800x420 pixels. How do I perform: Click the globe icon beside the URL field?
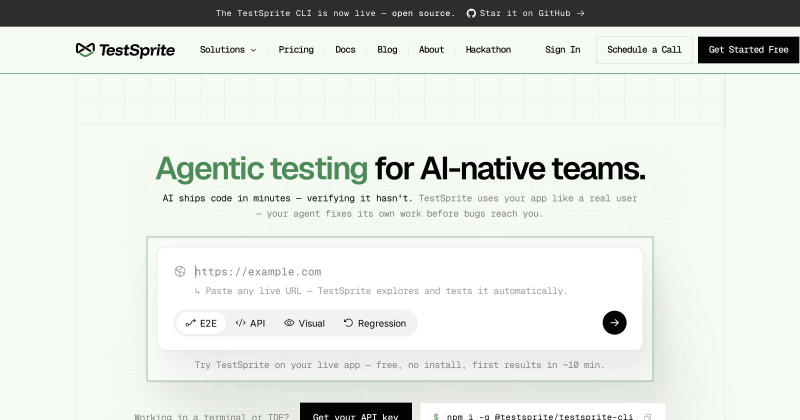point(180,271)
